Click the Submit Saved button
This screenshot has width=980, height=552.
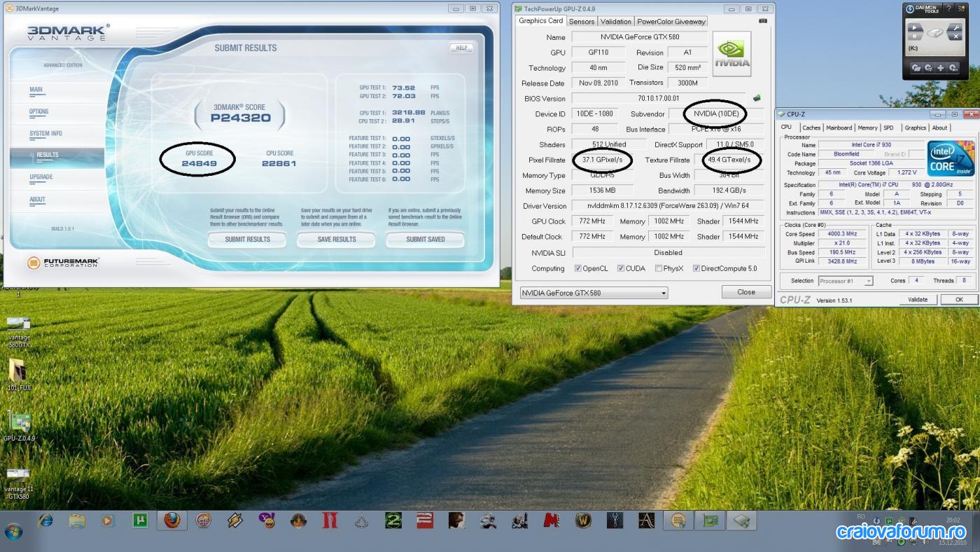[426, 240]
